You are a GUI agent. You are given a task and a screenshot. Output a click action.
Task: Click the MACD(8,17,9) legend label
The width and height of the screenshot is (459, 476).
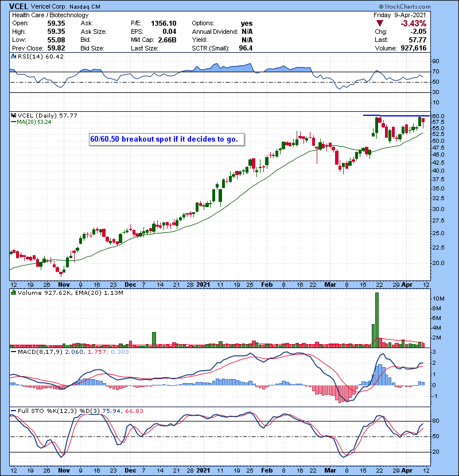coord(40,352)
